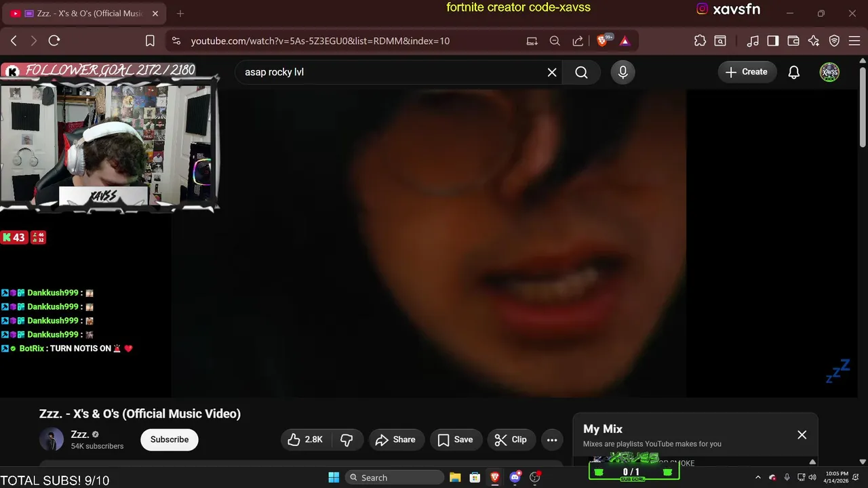
Task: Click the Create button
Action: point(747,72)
